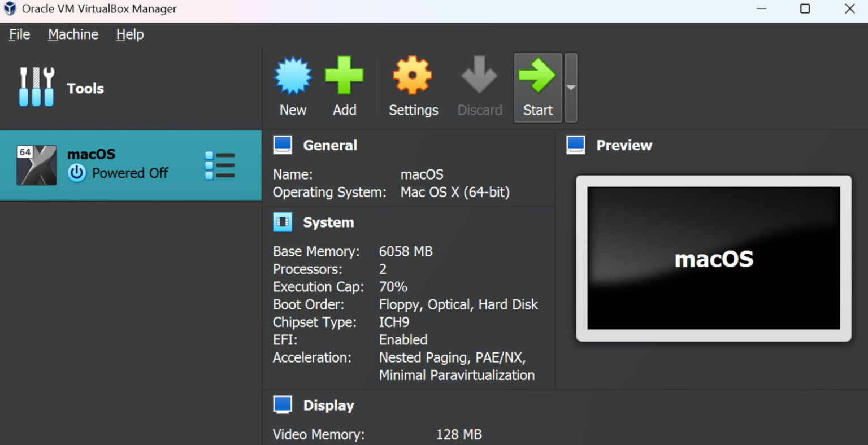
Task: Click the Tools wrench icon
Action: [36, 86]
